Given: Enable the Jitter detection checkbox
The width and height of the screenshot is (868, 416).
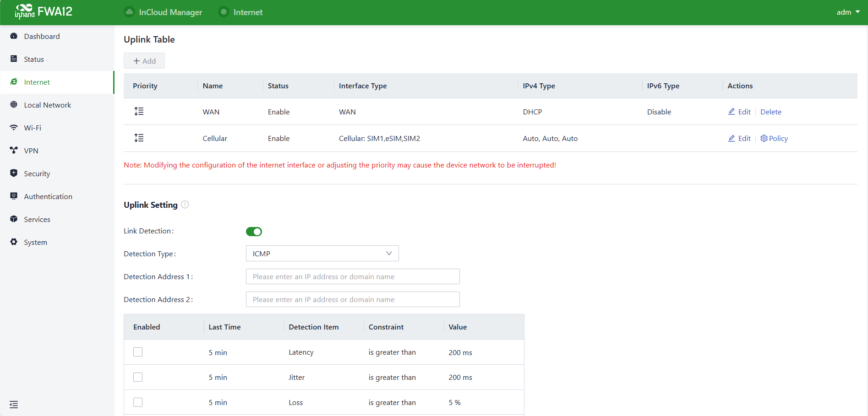Looking at the screenshot, I should (138, 377).
